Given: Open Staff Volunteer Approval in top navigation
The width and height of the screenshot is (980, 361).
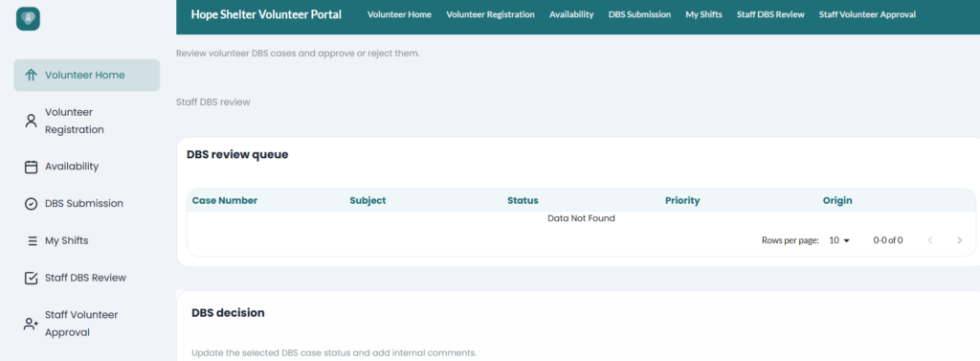Looking at the screenshot, I should (x=867, y=14).
